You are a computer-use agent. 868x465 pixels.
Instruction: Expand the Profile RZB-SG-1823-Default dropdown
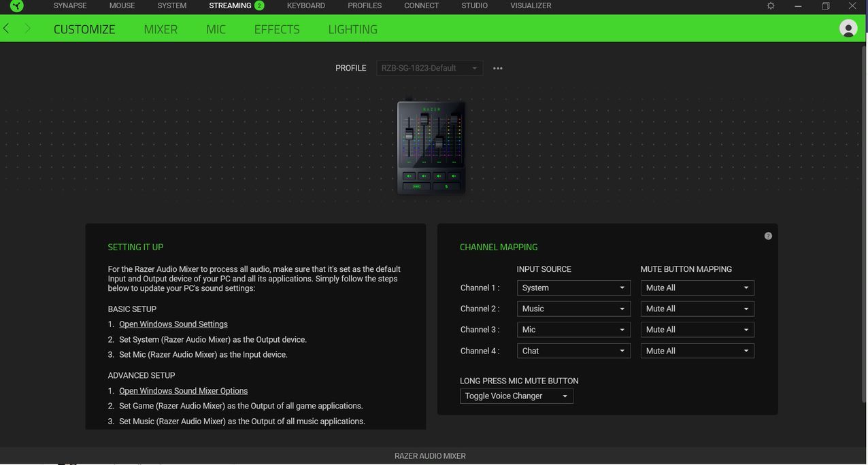(430, 68)
